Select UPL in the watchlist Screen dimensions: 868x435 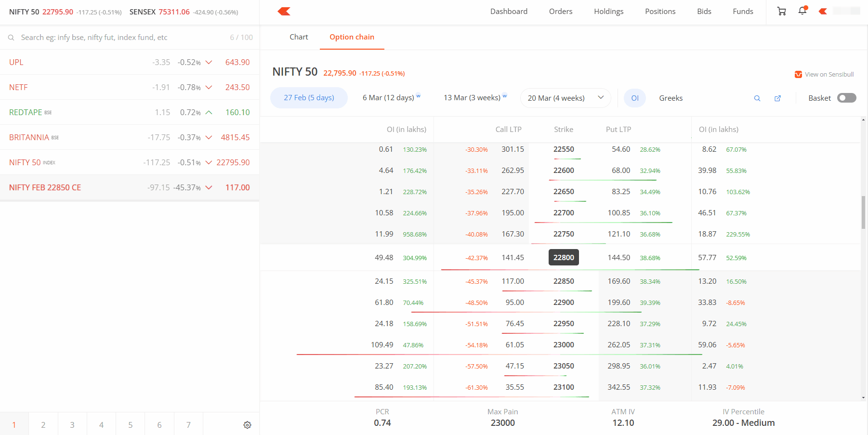tap(130, 62)
